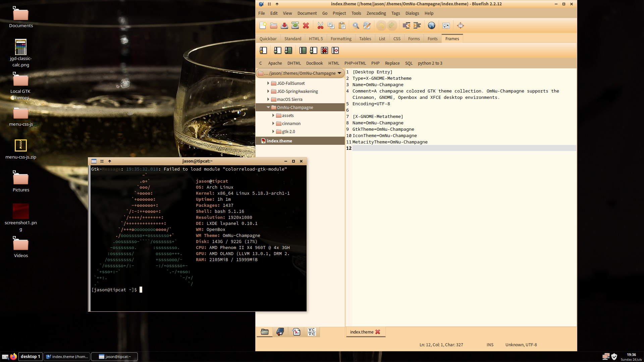Collapse the OmNu-Champagne folder
Viewport: 644px width, 362px height.
(268, 107)
